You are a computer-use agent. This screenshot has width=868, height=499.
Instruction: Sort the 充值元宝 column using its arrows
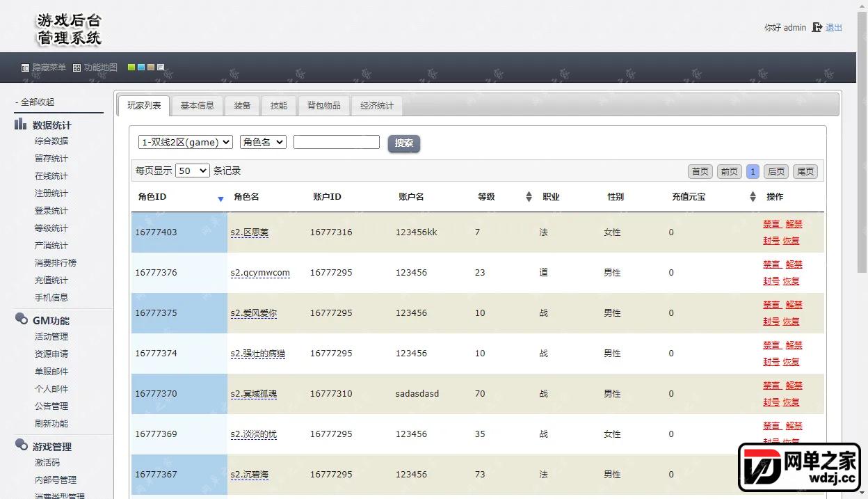tap(753, 197)
